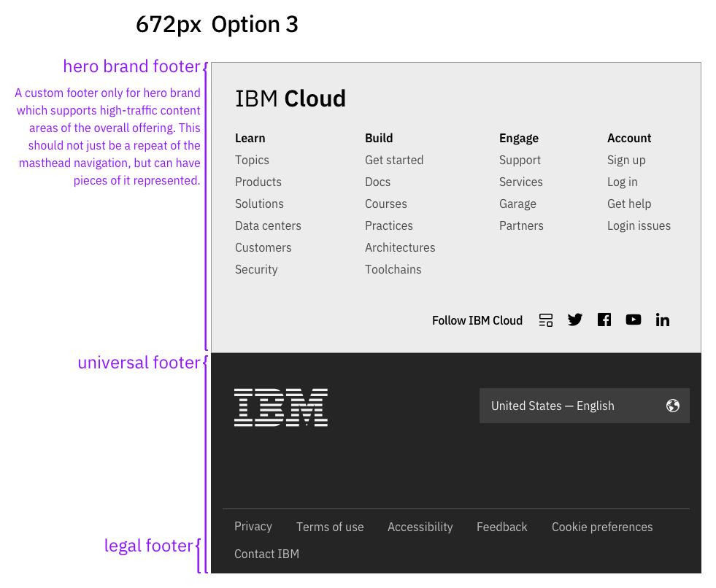Select Get started under Build
This screenshot has width=716, height=588.
(394, 160)
